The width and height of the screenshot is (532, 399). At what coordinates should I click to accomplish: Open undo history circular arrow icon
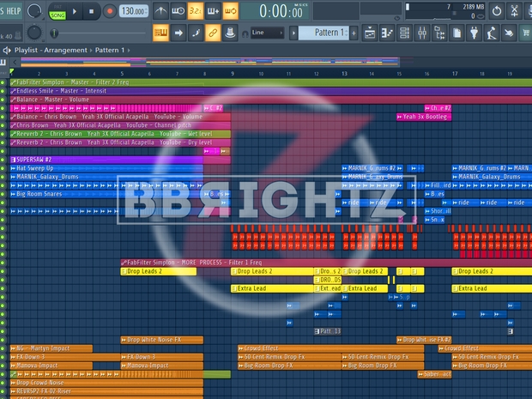click(x=497, y=11)
